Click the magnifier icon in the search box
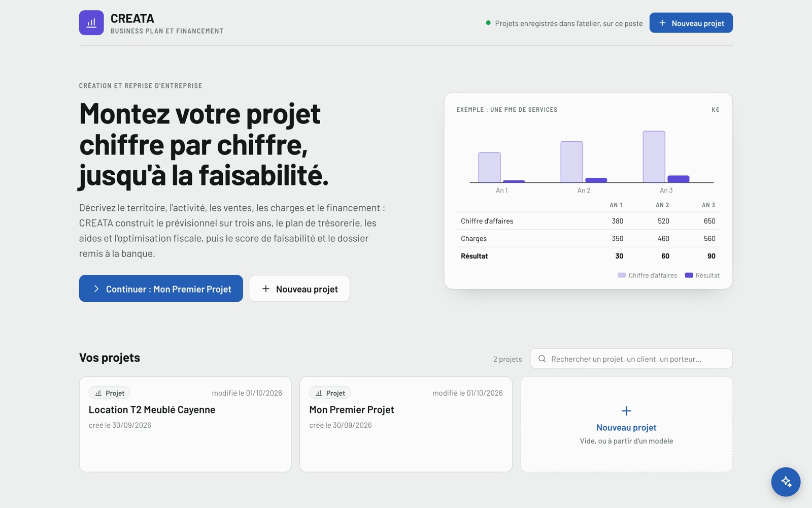The width and height of the screenshot is (812, 508). pos(542,359)
